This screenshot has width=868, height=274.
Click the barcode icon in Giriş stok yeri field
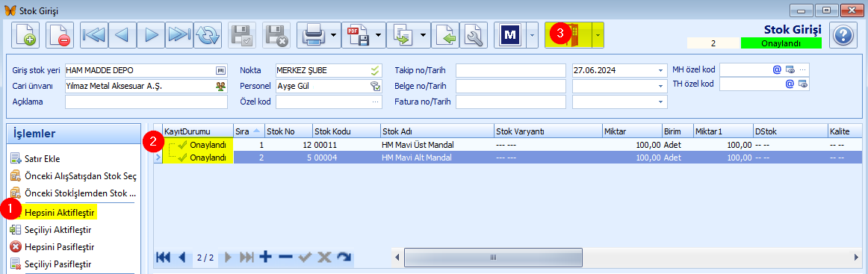(221, 70)
